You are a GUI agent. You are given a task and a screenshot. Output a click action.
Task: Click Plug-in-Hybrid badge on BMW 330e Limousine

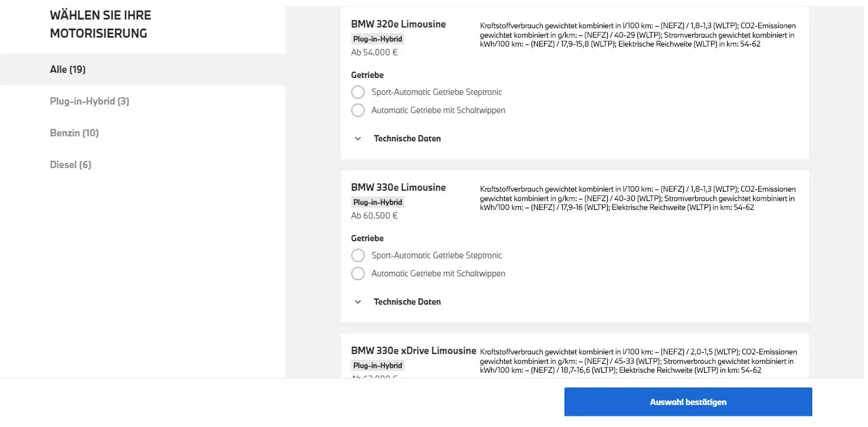coord(378,202)
